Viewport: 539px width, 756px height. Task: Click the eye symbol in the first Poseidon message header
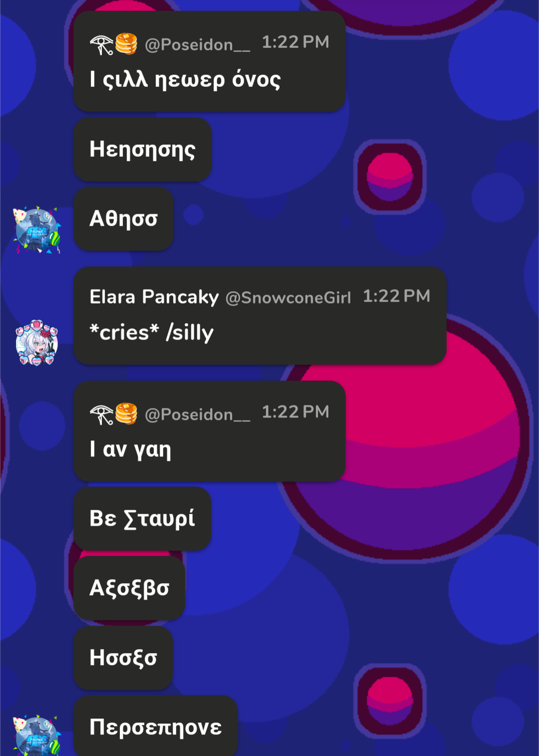point(101,45)
